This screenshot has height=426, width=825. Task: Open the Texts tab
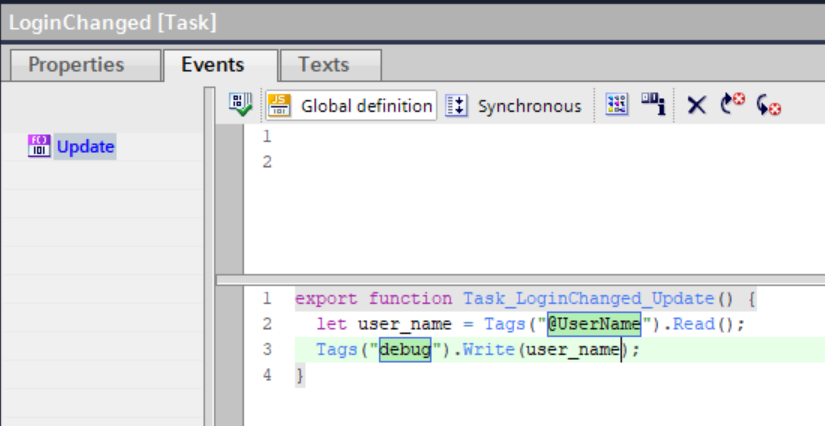pyautogui.click(x=323, y=65)
